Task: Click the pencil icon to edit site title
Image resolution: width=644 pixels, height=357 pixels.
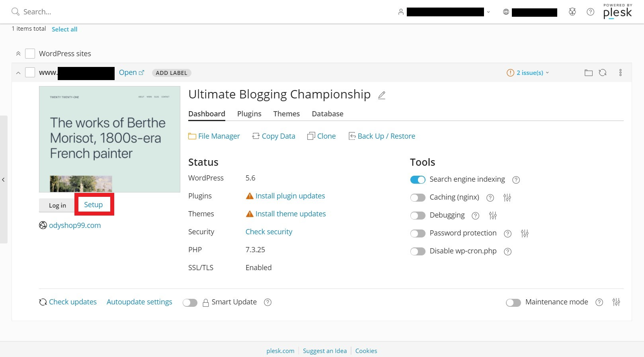Action: (382, 95)
